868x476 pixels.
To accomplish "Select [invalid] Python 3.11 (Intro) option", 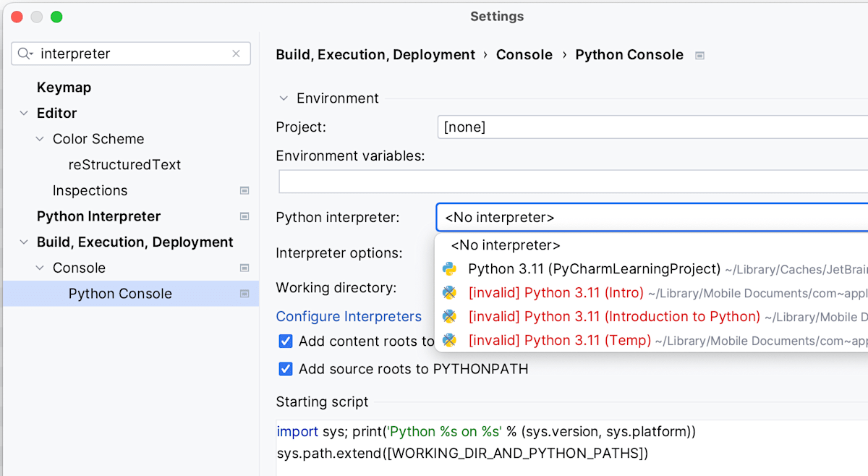I will click(556, 293).
